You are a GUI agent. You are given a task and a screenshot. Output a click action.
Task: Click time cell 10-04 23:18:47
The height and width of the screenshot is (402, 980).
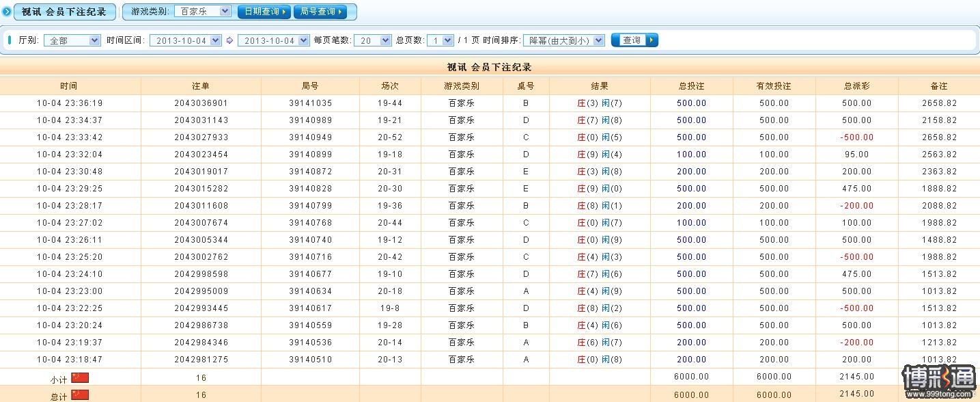70,360
